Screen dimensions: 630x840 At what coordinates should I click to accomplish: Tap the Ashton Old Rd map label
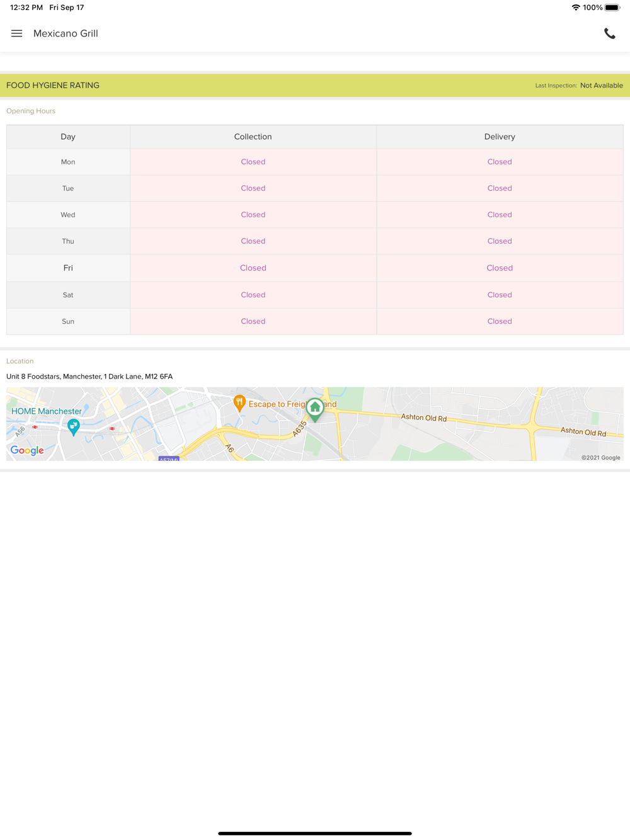(x=424, y=417)
